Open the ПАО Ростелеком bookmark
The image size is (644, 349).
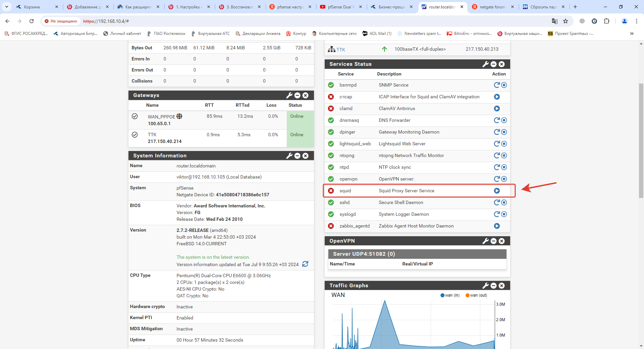166,34
